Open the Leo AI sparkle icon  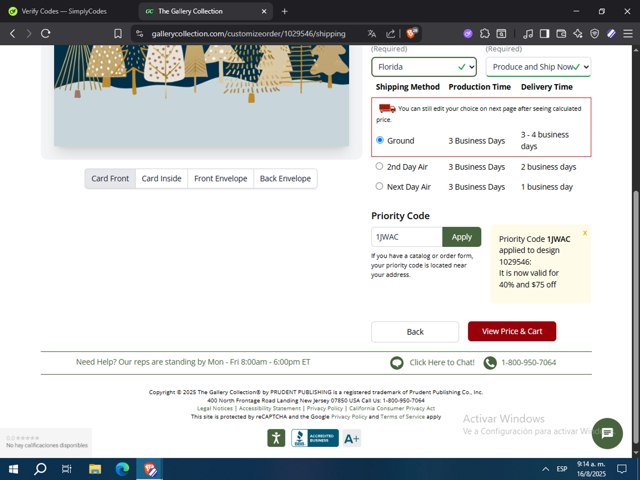tap(578, 33)
